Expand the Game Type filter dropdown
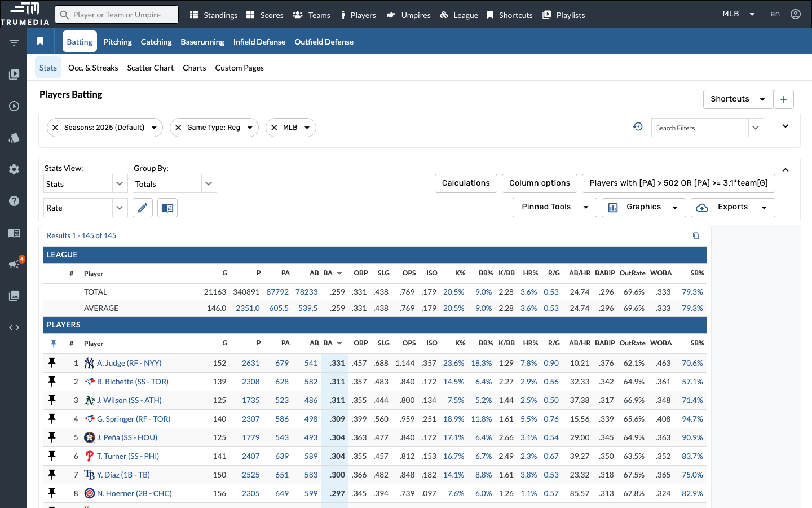The image size is (812, 508). 250,128
